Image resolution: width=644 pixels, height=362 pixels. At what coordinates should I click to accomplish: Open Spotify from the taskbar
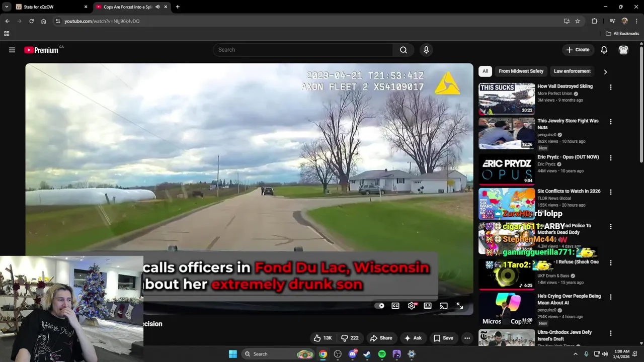pyautogui.click(x=382, y=354)
